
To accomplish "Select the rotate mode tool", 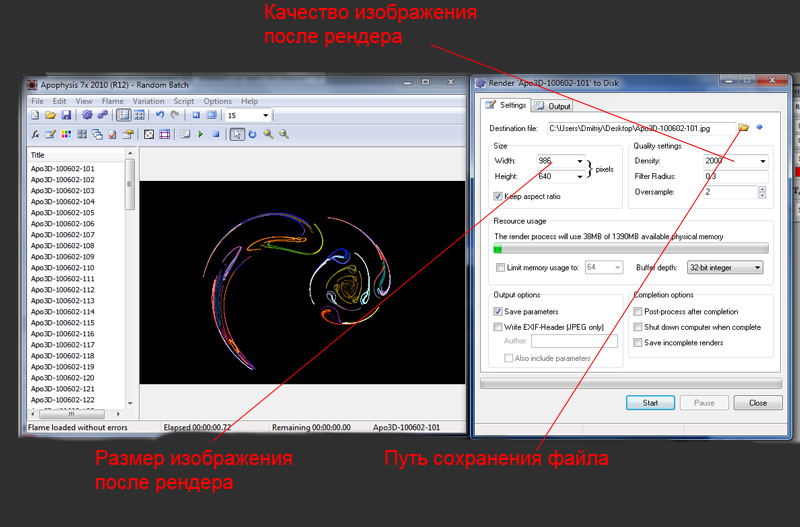I will pos(252,135).
